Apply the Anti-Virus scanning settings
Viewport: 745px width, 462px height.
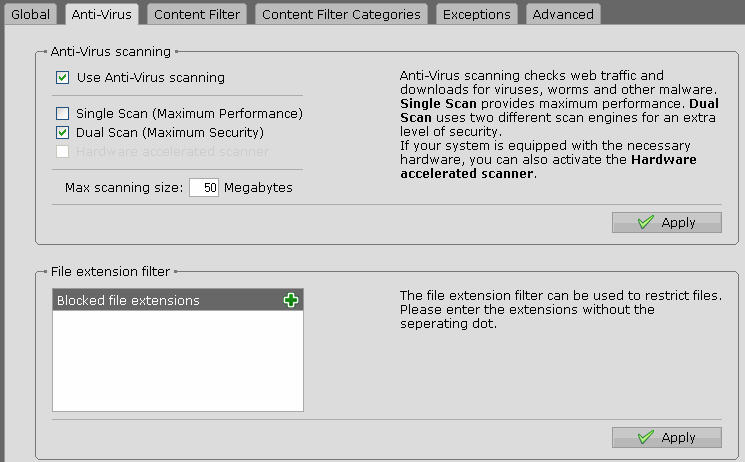(x=667, y=222)
